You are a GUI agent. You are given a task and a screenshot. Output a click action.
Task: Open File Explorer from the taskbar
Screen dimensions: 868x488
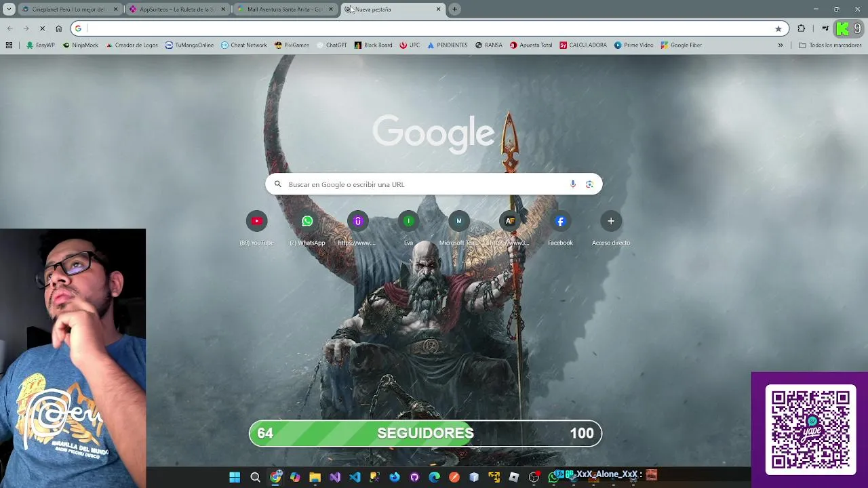(x=315, y=477)
